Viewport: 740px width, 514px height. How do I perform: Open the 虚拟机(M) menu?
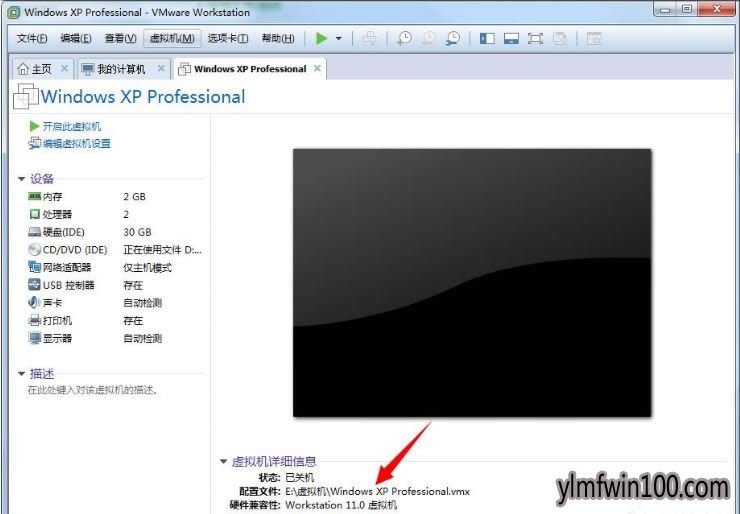(x=171, y=38)
